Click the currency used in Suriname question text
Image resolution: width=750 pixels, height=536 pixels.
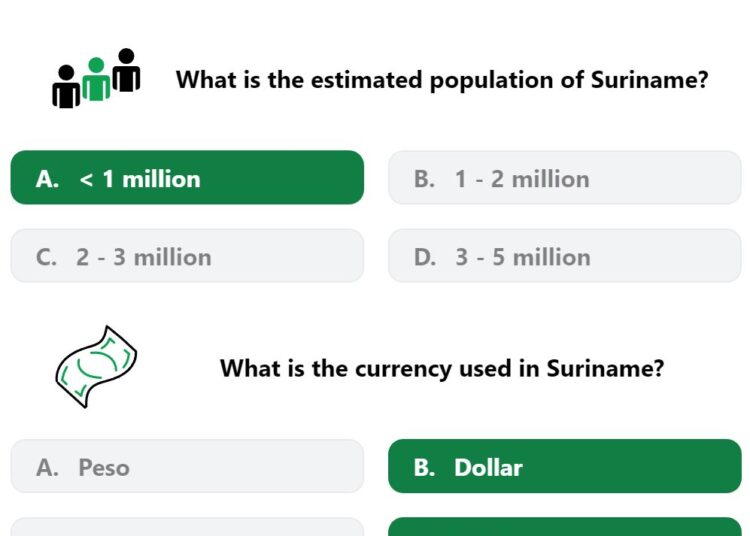tap(442, 369)
